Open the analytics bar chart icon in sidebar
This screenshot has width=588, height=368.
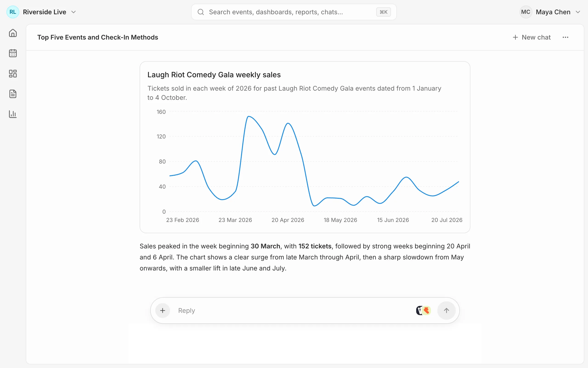[13, 114]
